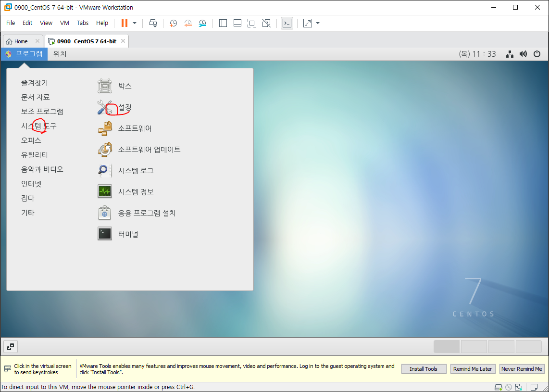
Task: Open the snapshot manager with wrench icon
Action: pyautogui.click(x=202, y=23)
